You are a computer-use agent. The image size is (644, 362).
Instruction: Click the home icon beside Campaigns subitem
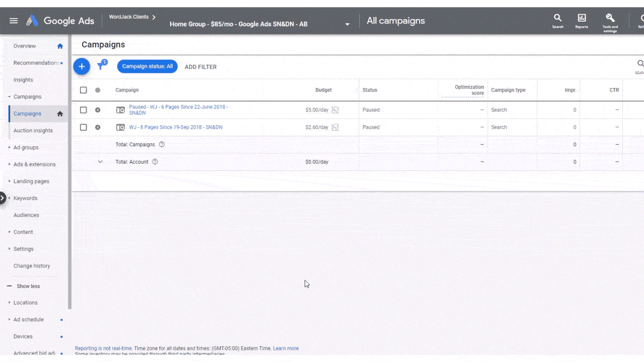(x=60, y=114)
